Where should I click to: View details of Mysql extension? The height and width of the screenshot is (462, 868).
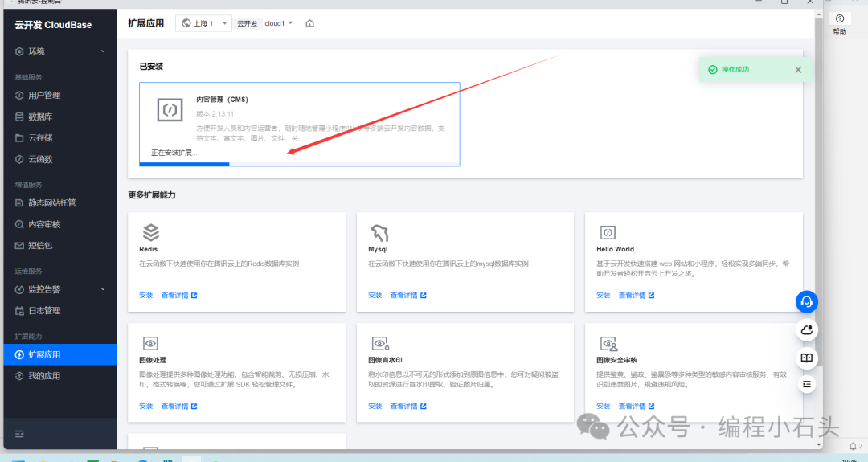click(408, 296)
